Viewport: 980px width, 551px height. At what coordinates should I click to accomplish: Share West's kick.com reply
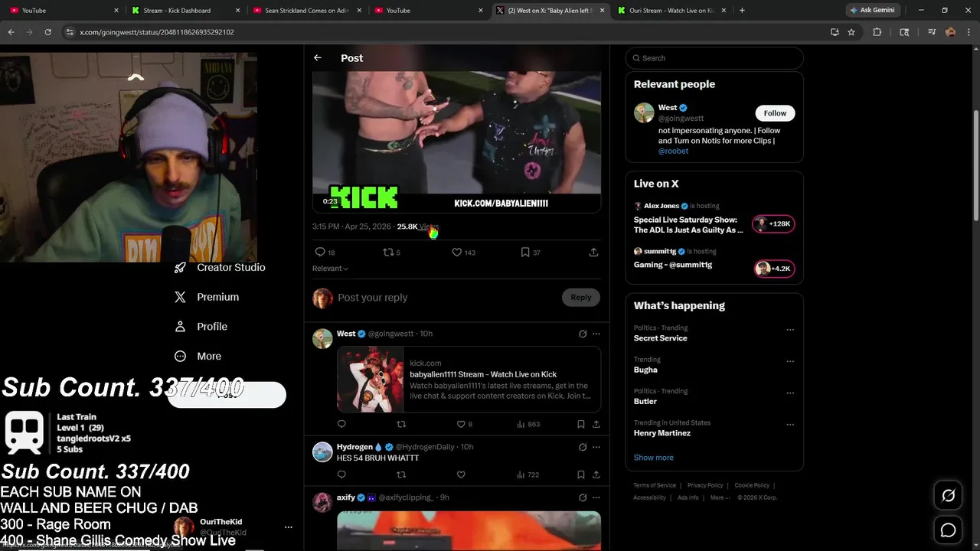596,424
